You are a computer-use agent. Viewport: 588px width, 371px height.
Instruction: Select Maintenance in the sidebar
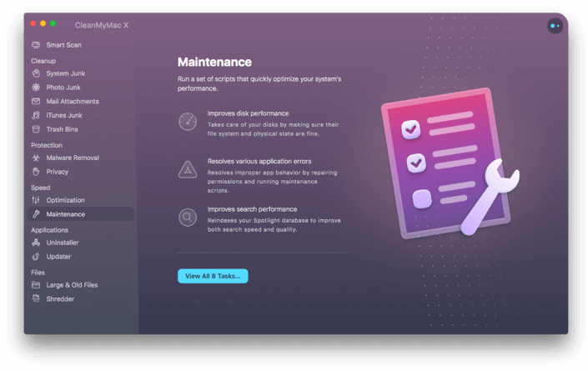pos(65,214)
